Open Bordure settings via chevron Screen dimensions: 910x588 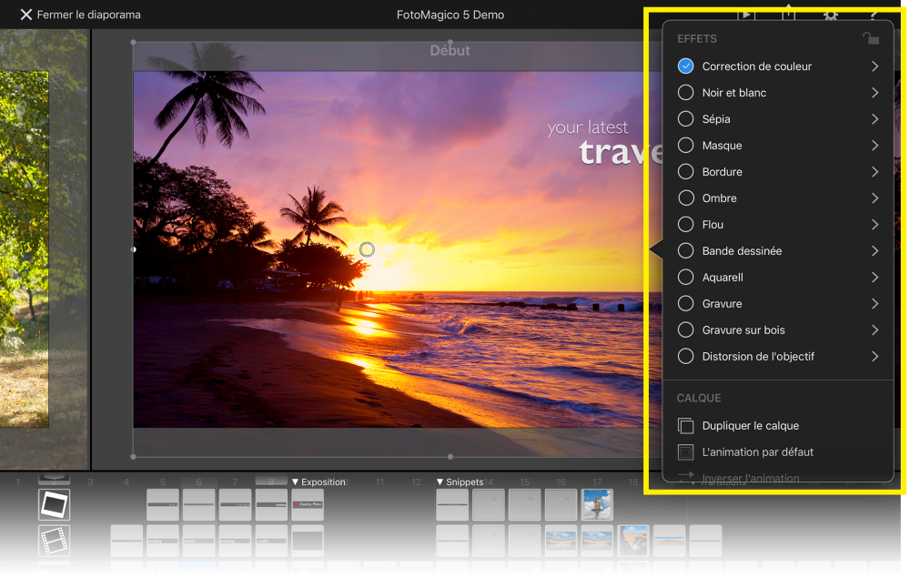click(x=875, y=172)
